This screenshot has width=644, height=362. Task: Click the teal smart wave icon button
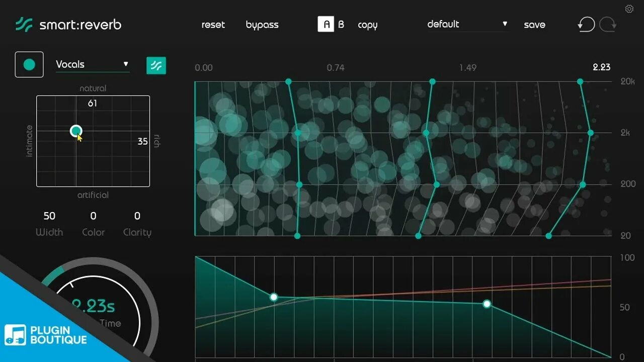coord(156,65)
